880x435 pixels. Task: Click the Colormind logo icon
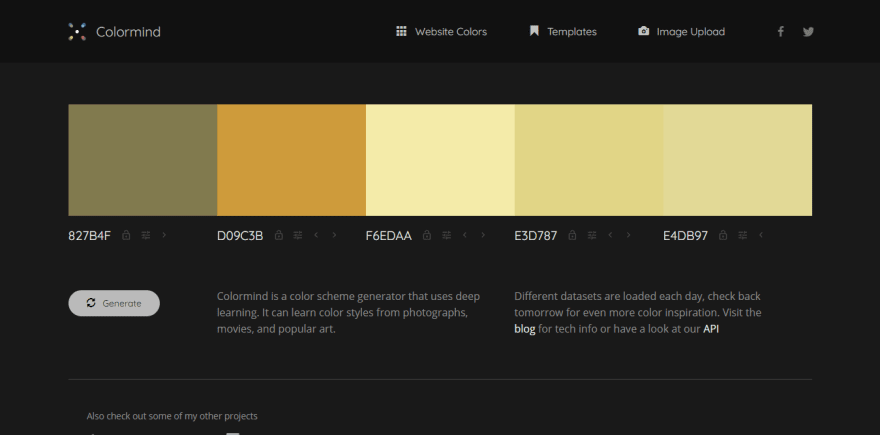coord(77,31)
